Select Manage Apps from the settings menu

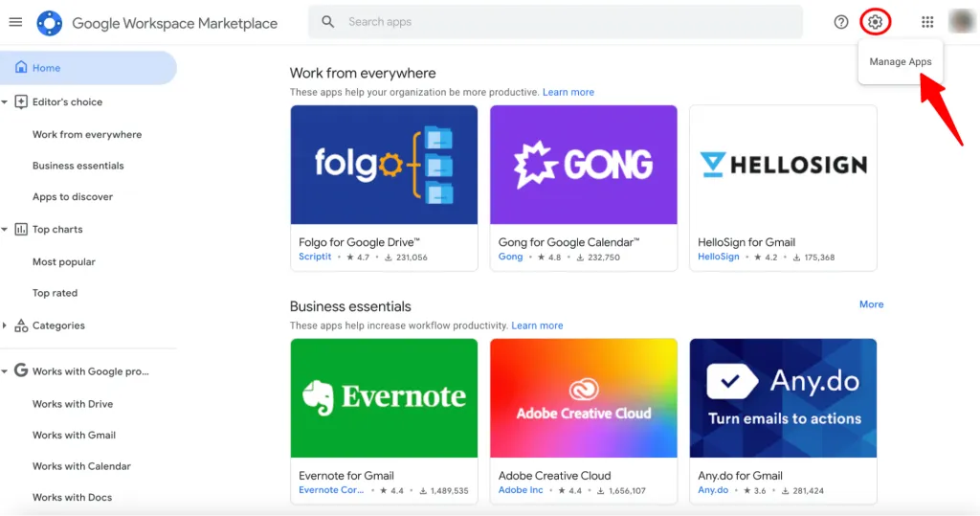(900, 61)
